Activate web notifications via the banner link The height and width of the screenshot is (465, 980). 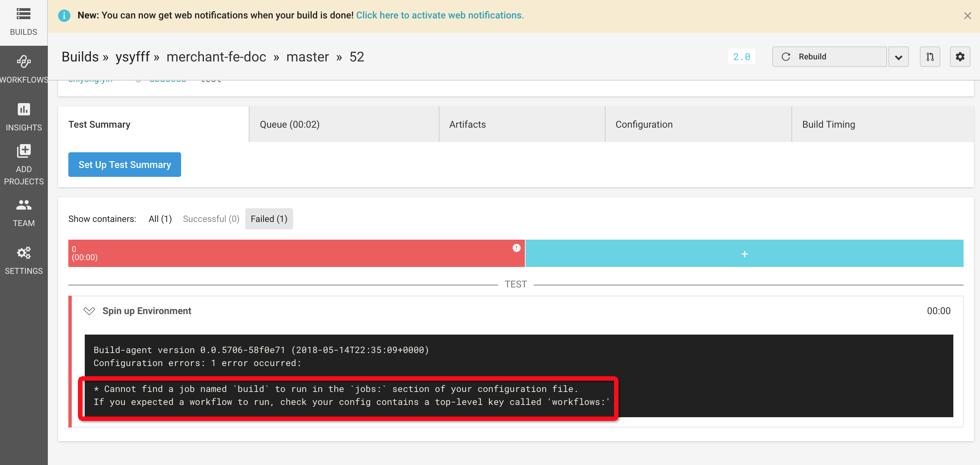pos(440,15)
